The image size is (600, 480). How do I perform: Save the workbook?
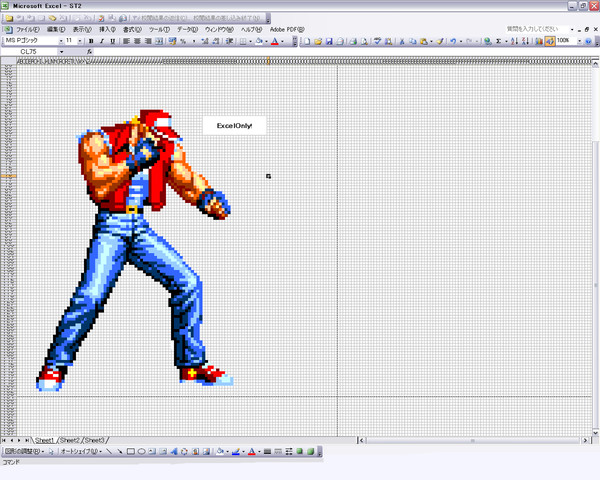tap(329, 41)
